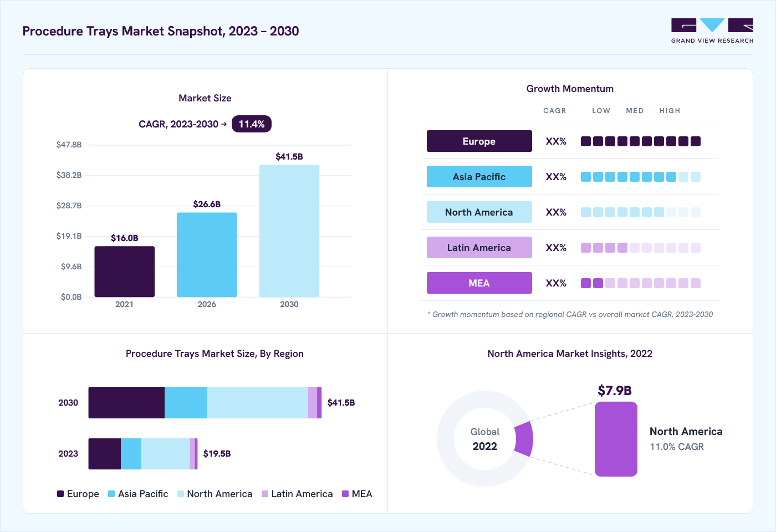
Task: Click the growth momentum footnote text
Action: (x=570, y=314)
